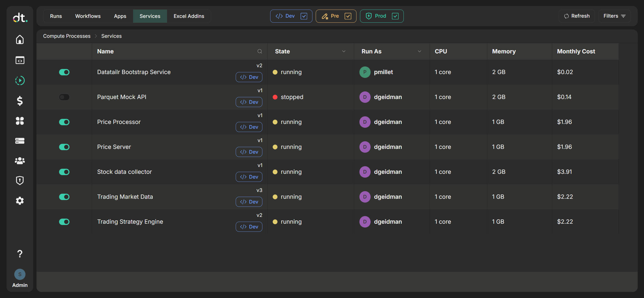Open the Home icon in sidebar
644x298 pixels.
pos(20,40)
